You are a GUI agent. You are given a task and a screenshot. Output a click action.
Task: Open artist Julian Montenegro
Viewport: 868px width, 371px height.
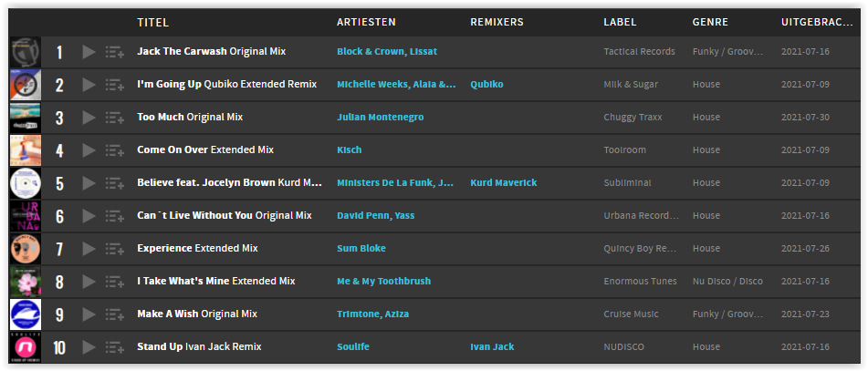click(x=381, y=118)
